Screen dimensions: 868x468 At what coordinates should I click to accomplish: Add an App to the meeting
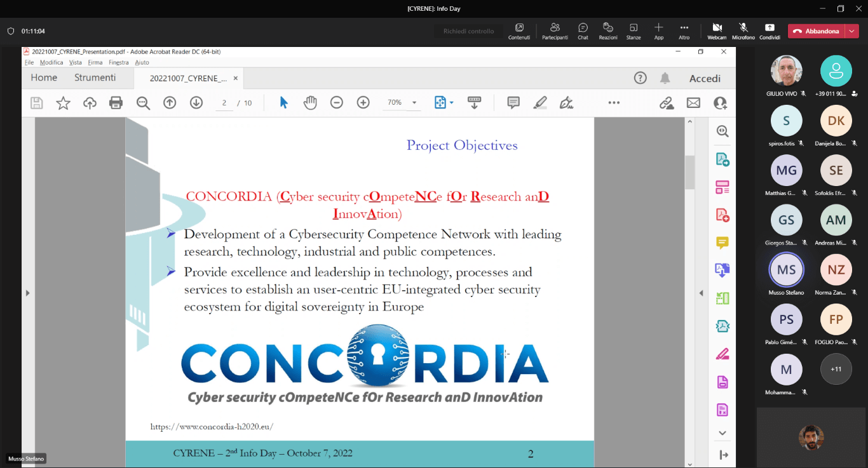(x=659, y=31)
